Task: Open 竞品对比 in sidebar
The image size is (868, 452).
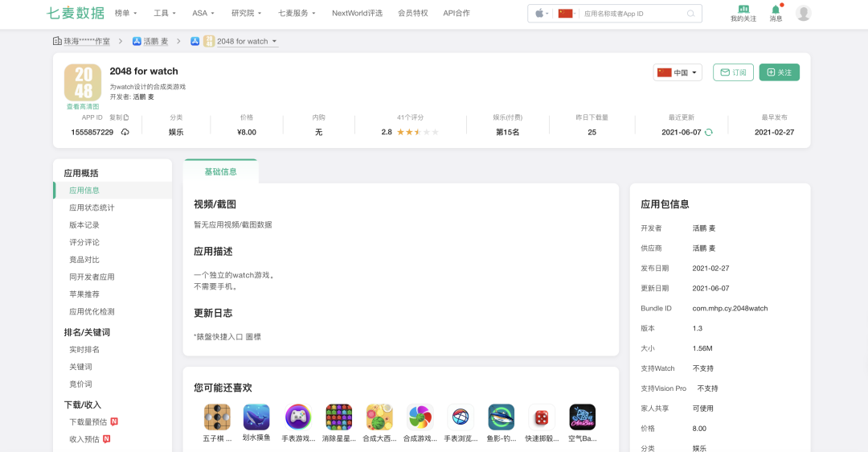Action: pyautogui.click(x=84, y=259)
